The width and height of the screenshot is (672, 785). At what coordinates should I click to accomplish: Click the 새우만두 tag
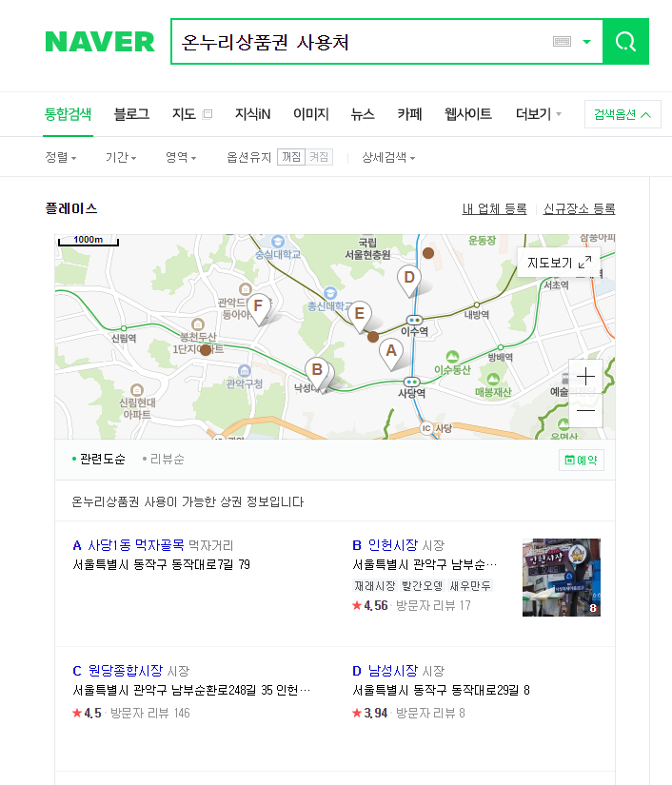coord(470,585)
